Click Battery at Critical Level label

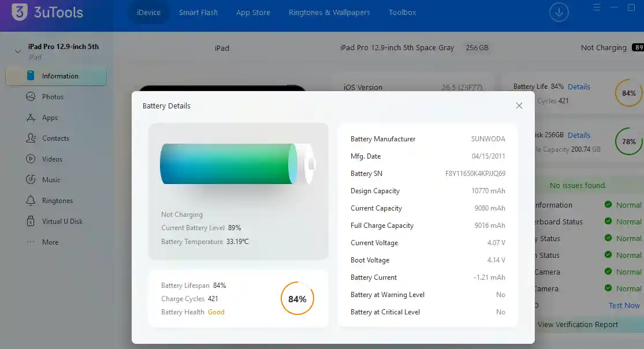tap(385, 312)
